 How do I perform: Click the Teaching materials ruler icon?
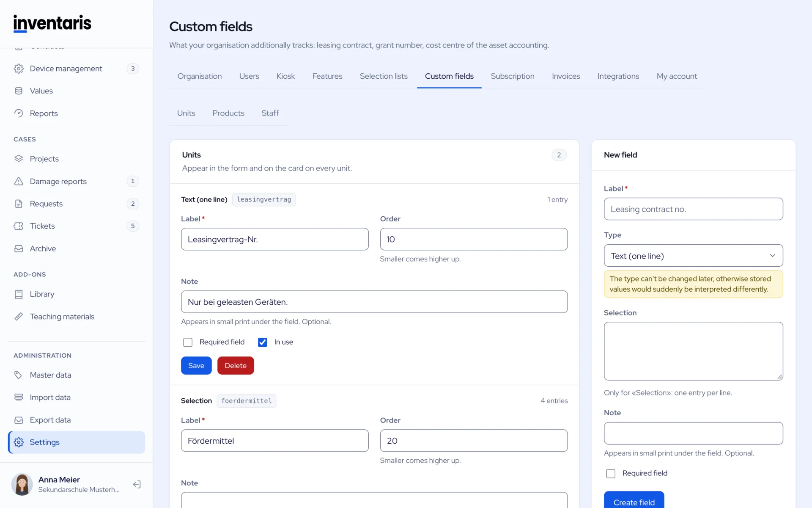point(19,317)
